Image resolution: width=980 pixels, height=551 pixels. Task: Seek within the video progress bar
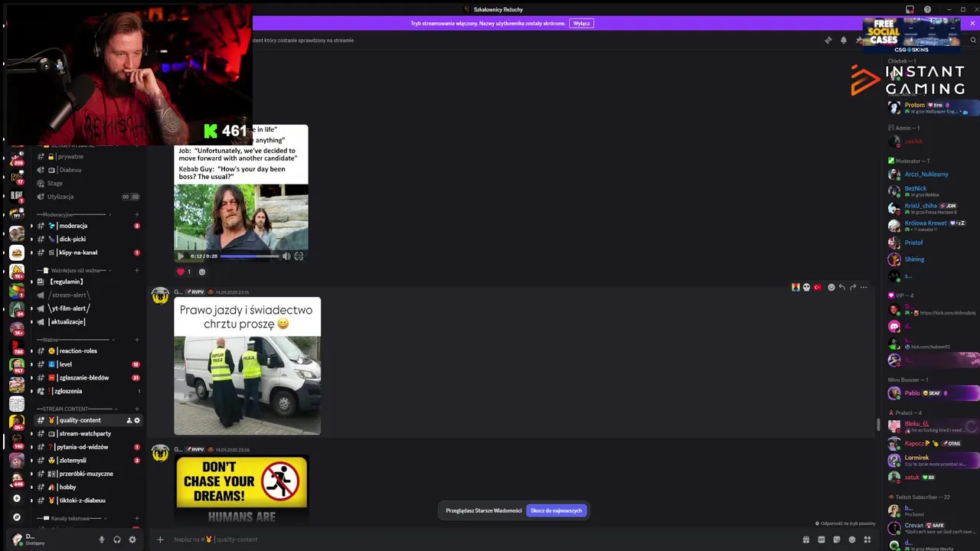[x=250, y=256]
